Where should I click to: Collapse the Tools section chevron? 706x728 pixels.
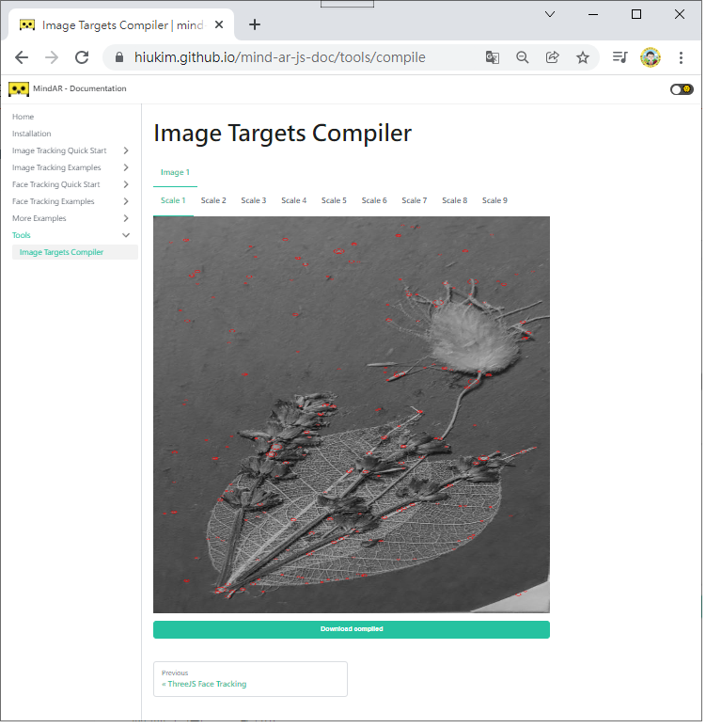tap(126, 235)
